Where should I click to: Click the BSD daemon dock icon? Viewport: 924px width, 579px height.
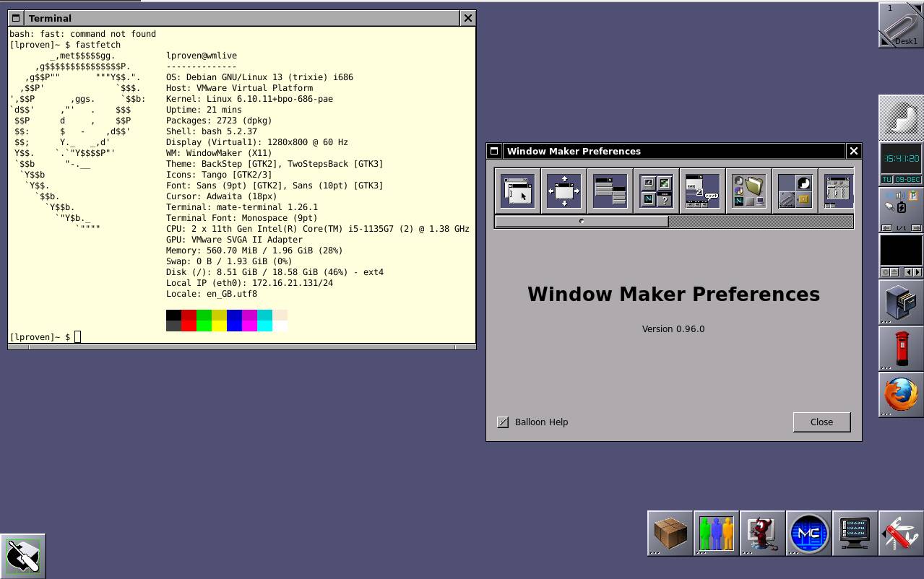coord(762,533)
